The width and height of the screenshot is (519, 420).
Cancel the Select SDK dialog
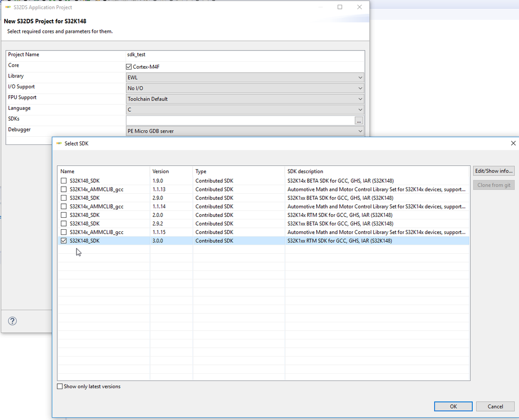click(x=495, y=406)
